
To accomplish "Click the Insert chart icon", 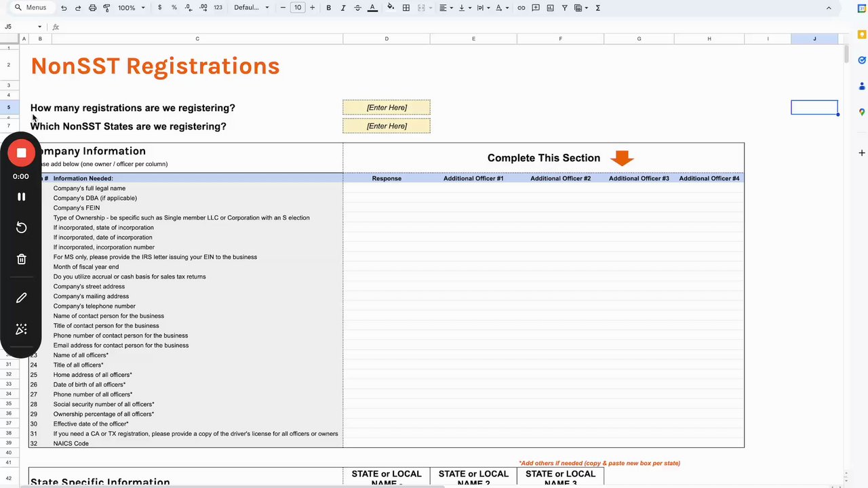I will point(550,7).
